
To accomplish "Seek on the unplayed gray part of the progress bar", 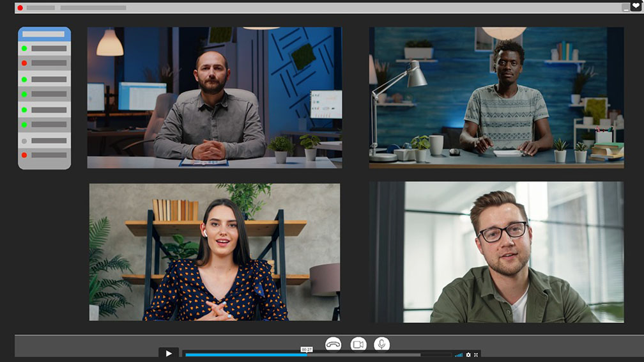I will (364, 354).
